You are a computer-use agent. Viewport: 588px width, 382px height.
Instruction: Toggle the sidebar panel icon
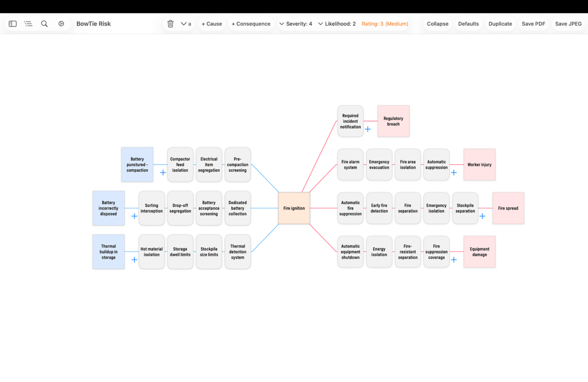(x=13, y=24)
